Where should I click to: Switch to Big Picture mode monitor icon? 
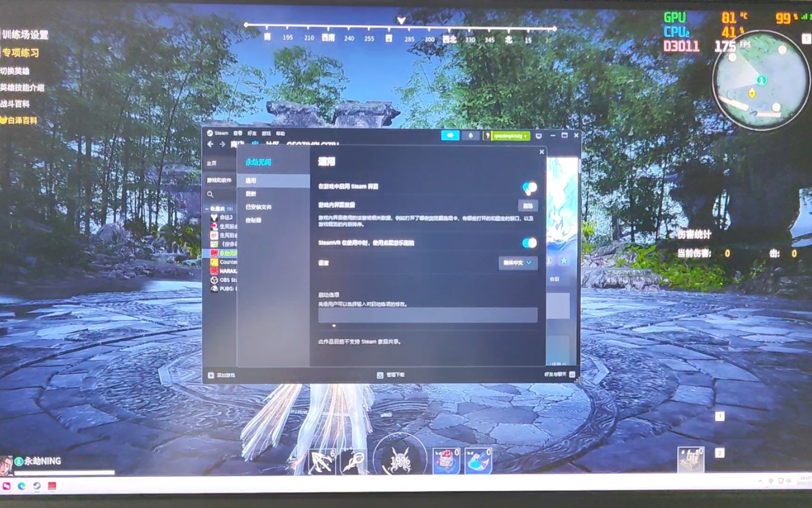[x=539, y=136]
